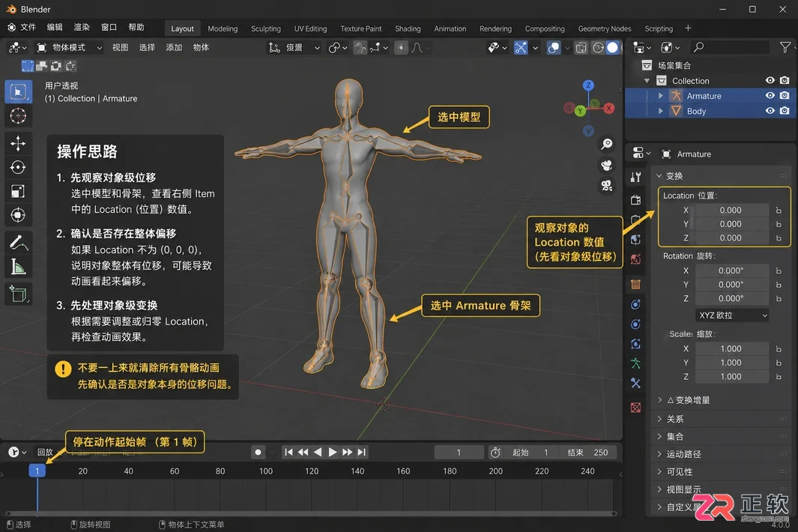The height and width of the screenshot is (532, 798).
Task: Select the Annotate tool
Action: tap(18, 243)
